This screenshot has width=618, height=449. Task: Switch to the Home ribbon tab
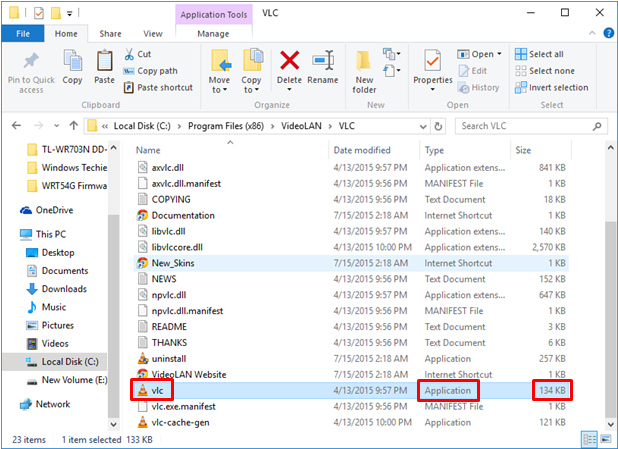coord(66,34)
